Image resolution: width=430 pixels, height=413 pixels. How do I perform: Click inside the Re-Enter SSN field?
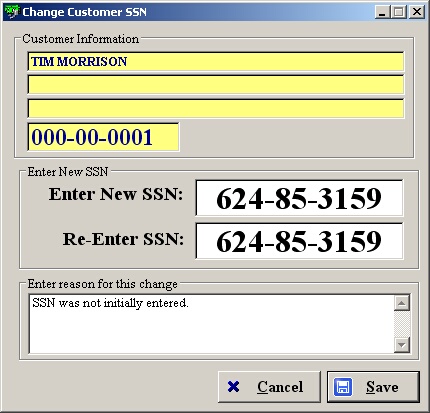(299, 241)
